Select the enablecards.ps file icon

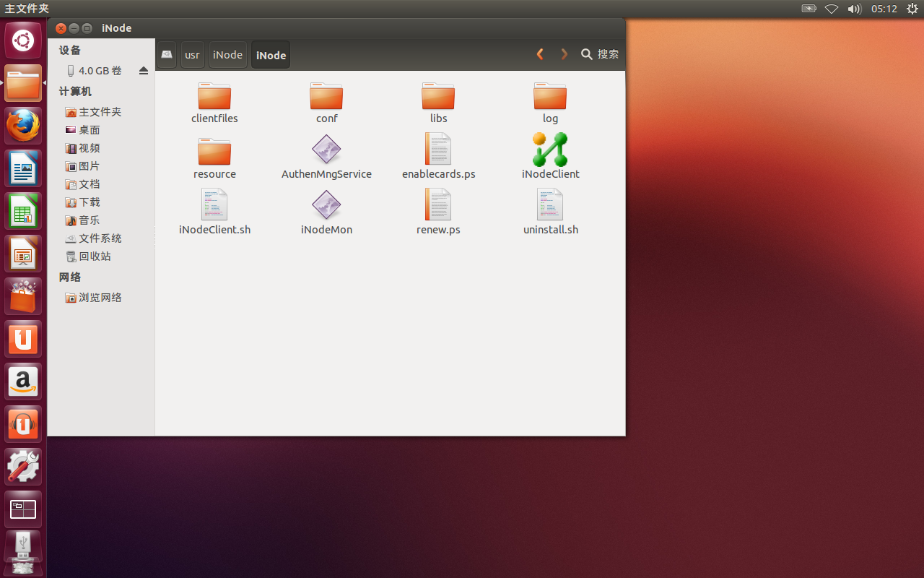point(438,150)
